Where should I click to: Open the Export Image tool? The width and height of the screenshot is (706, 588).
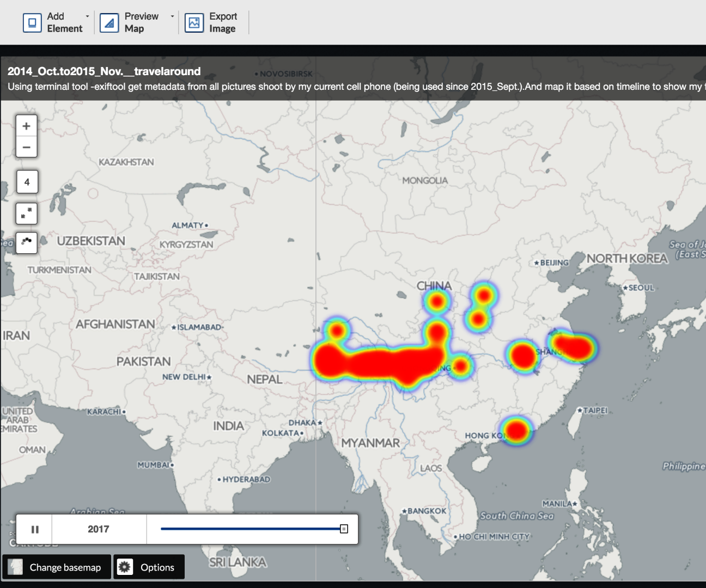click(x=193, y=22)
